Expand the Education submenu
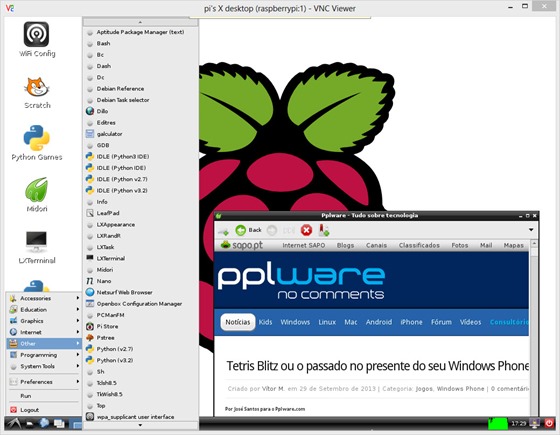The height and width of the screenshot is (435, 560). (44, 310)
